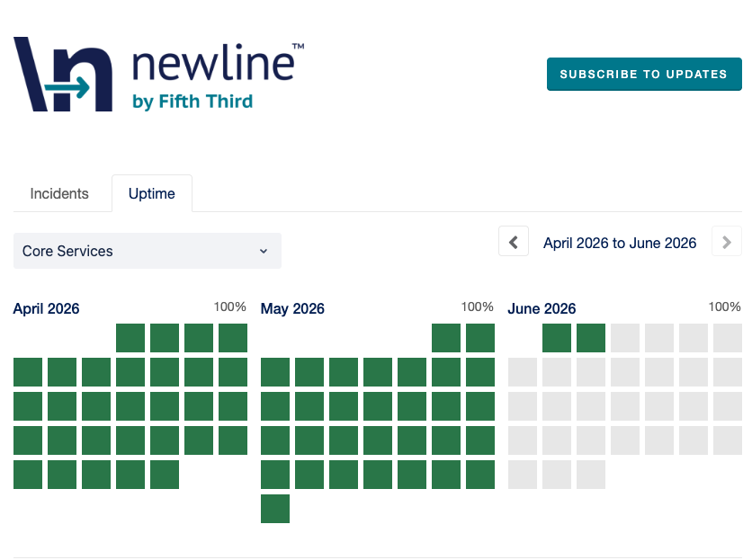Select the May 2 green uptime square
The height and width of the screenshot is (560, 752).
click(480, 338)
